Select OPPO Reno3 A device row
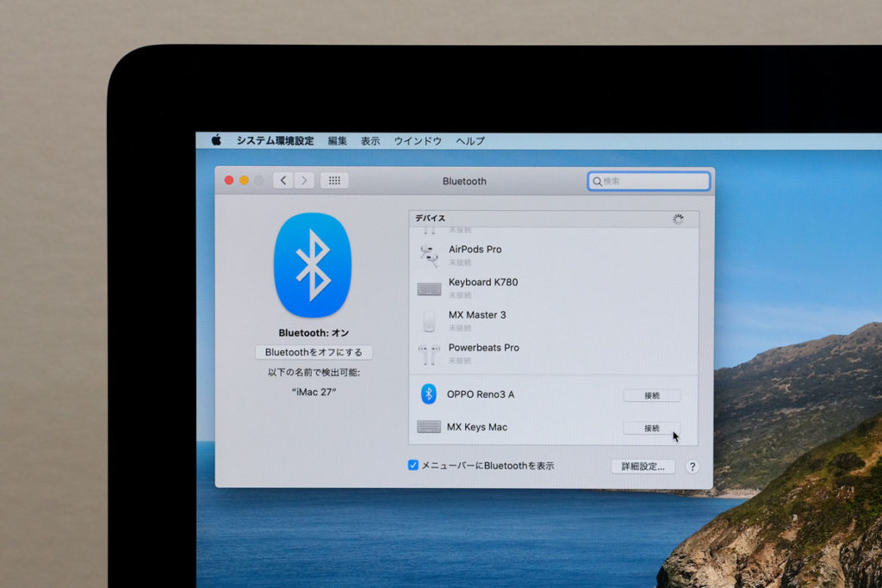882x588 pixels. (554, 394)
